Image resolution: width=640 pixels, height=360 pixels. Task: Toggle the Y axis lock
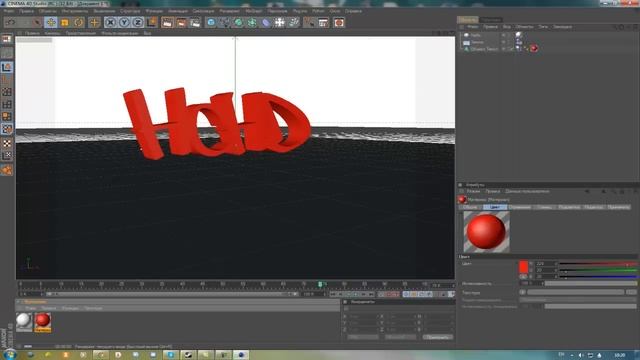pos(124,22)
